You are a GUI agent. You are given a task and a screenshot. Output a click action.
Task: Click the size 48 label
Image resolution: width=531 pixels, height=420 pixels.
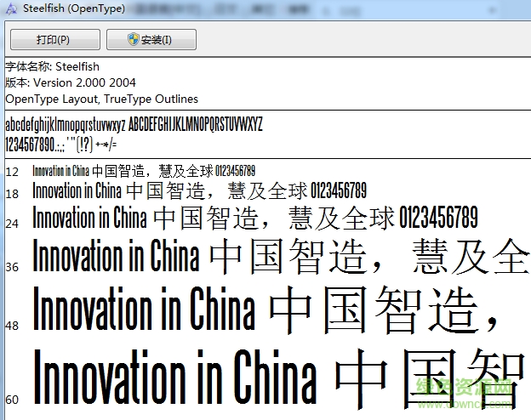12,326
